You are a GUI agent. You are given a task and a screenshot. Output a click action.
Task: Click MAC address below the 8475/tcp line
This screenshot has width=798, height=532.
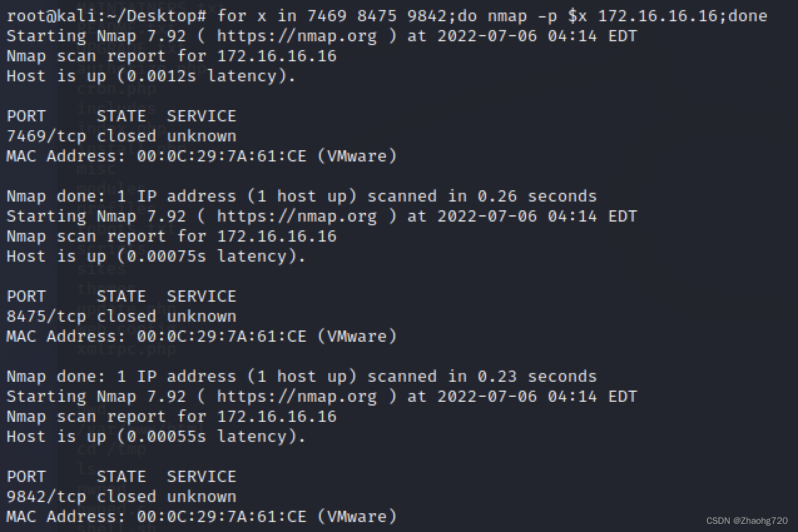222,336
